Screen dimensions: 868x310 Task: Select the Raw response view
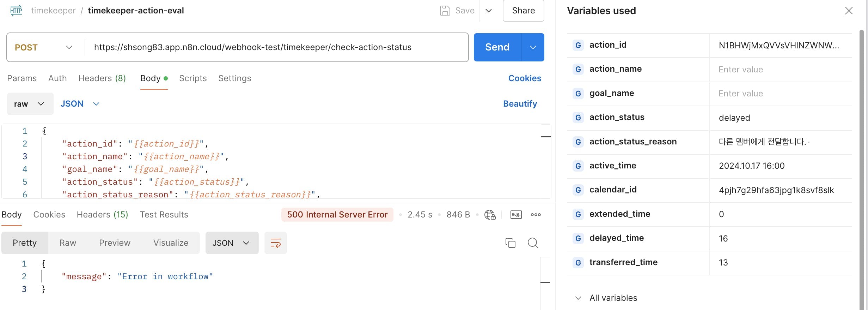[x=68, y=243]
